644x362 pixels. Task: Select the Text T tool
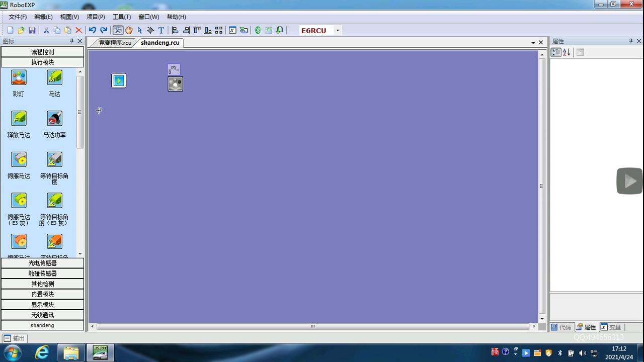tap(161, 30)
